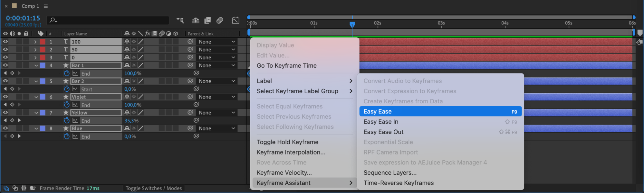Choose Easy Ease from the submenu
This screenshot has height=193, width=644.
(x=440, y=112)
